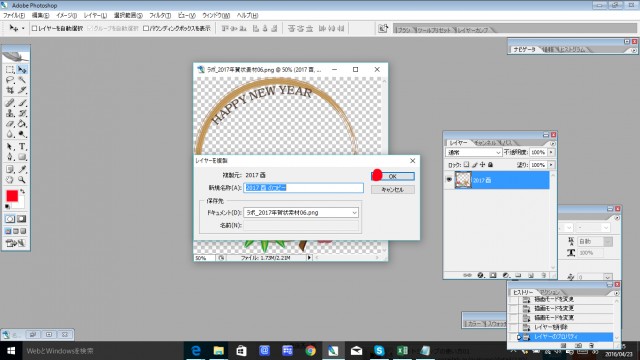
Task: Select the Type tool in toolbox
Action: (x=22, y=146)
